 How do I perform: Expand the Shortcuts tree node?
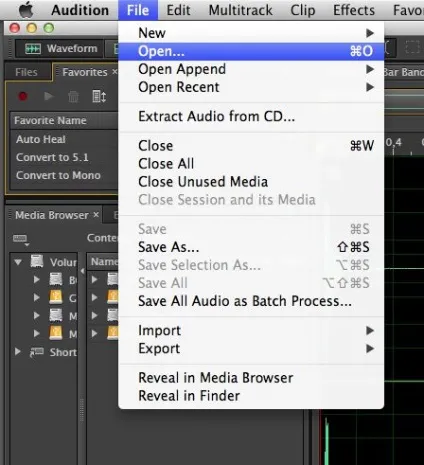click(18, 352)
